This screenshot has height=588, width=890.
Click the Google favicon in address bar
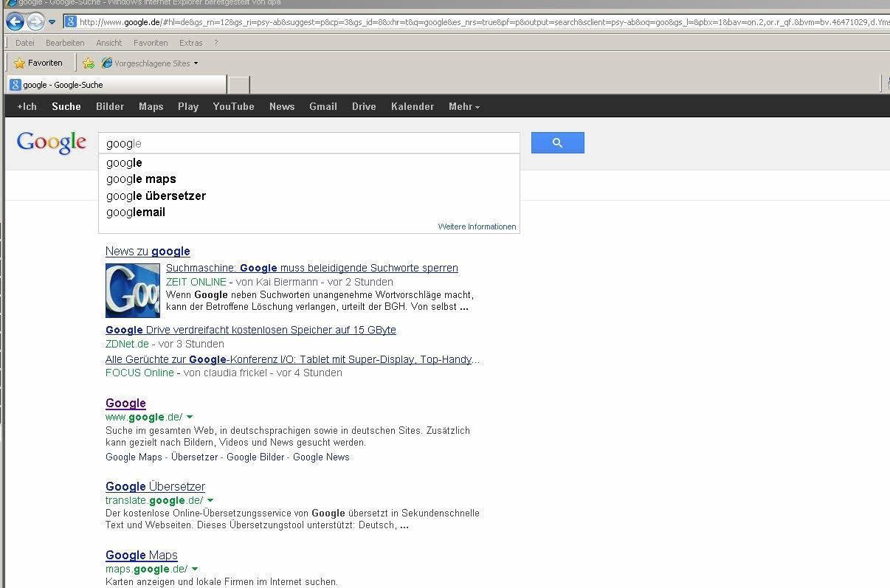[71, 22]
